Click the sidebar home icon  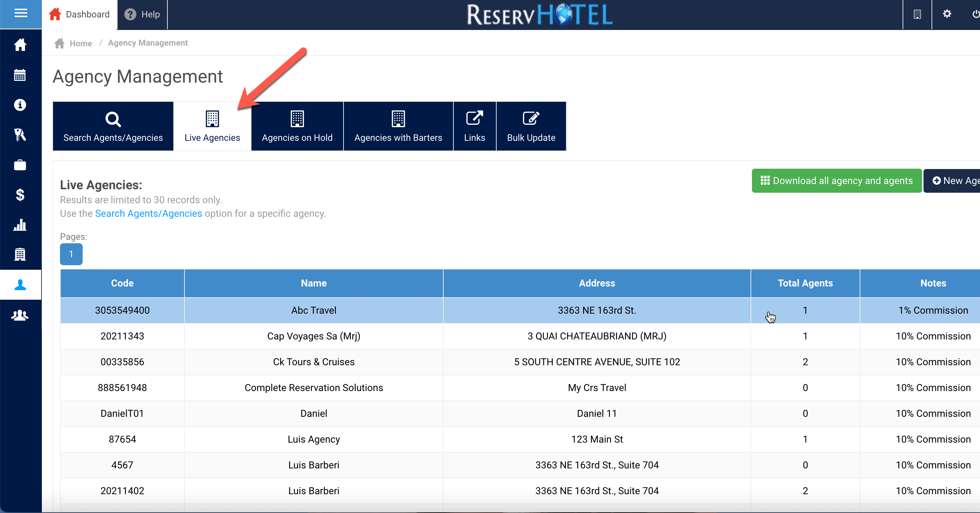click(x=20, y=45)
